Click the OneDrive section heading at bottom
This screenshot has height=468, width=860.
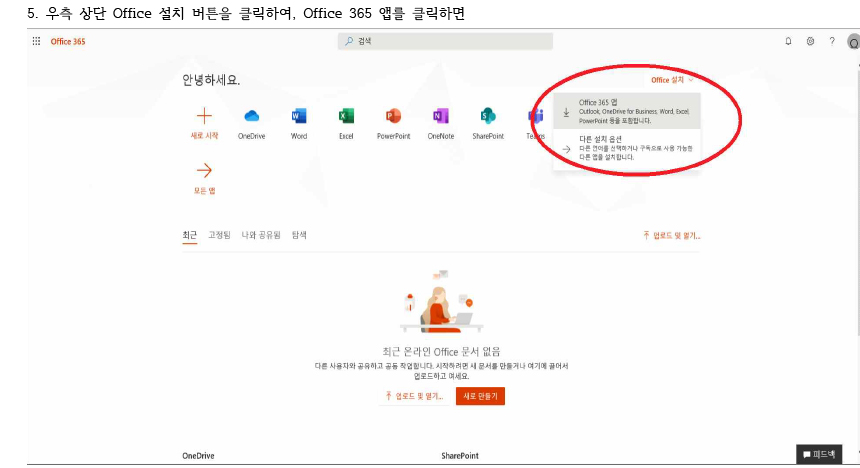coord(198,456)
